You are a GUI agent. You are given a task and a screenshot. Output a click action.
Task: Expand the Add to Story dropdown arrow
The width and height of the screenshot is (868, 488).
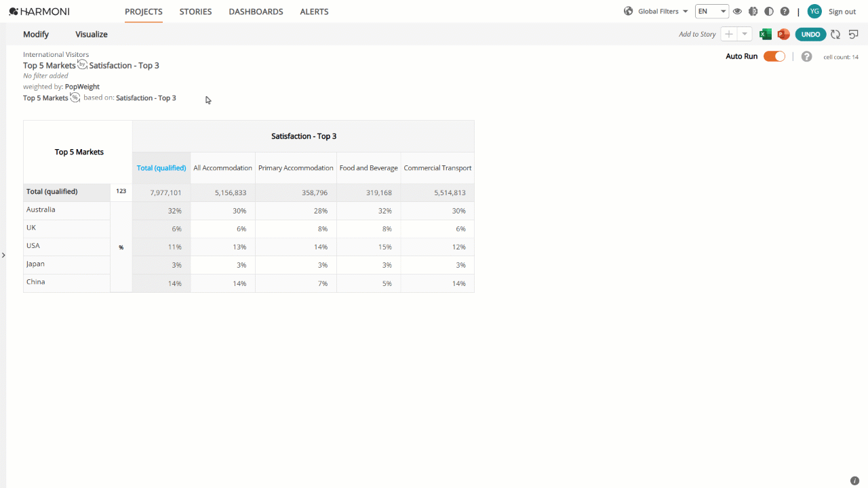745,35
